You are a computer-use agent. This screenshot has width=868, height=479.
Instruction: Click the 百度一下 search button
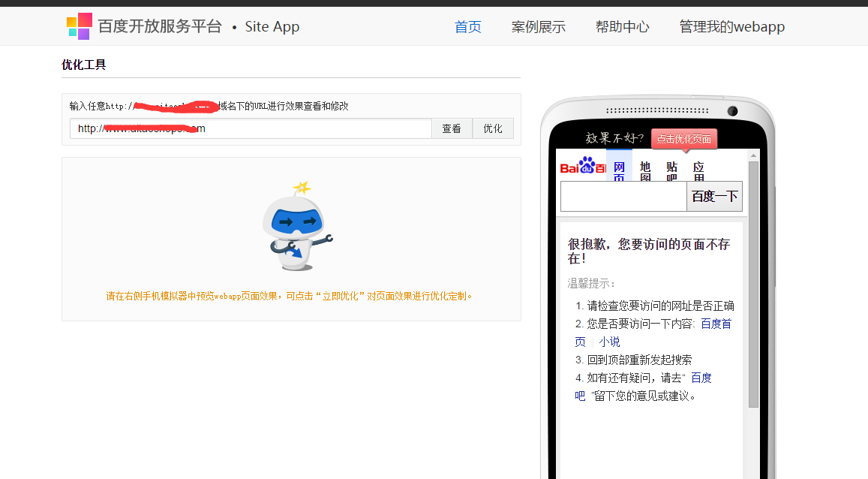pos(714,196)
